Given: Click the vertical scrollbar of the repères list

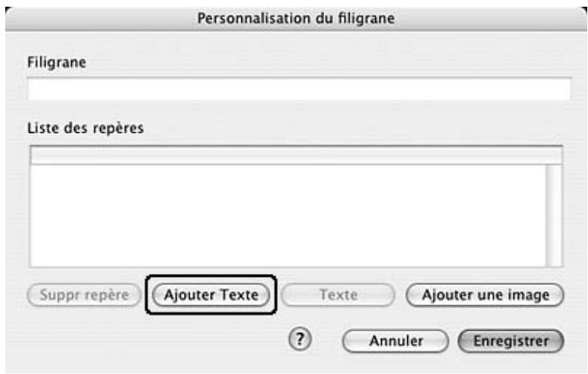Looking at the screenshot, I should pos(554,216).
